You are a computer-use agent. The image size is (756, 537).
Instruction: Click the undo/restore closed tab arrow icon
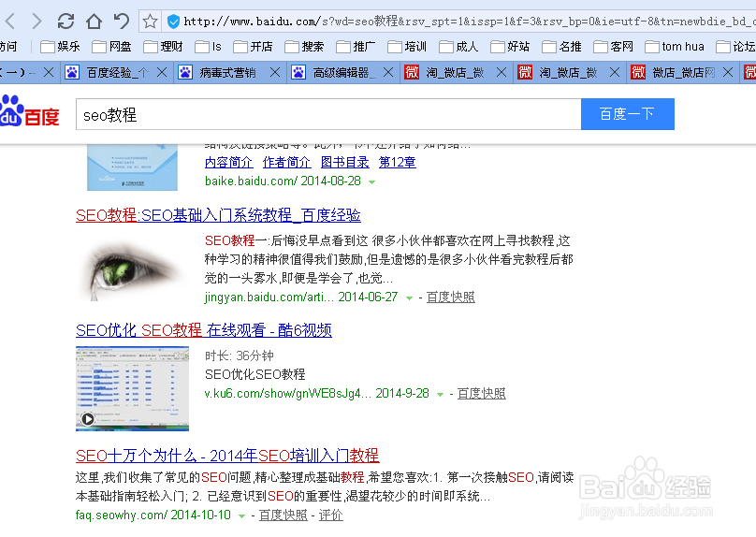[121, 22]
